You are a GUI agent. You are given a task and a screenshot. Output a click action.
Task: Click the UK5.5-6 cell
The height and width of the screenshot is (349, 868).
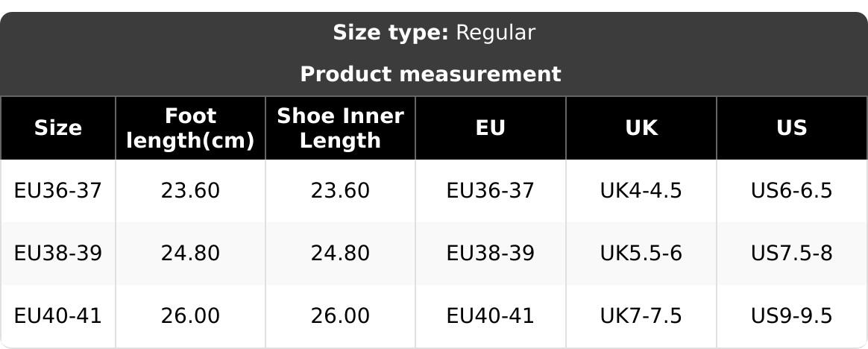click(641, 254)
